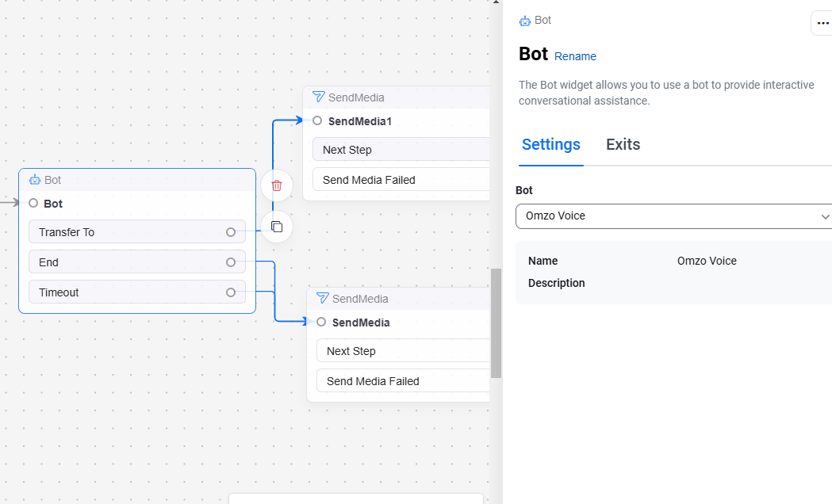This screenshot has height=504, width=832.
Task: Select the End exit port circle
Action: point(231,262)
